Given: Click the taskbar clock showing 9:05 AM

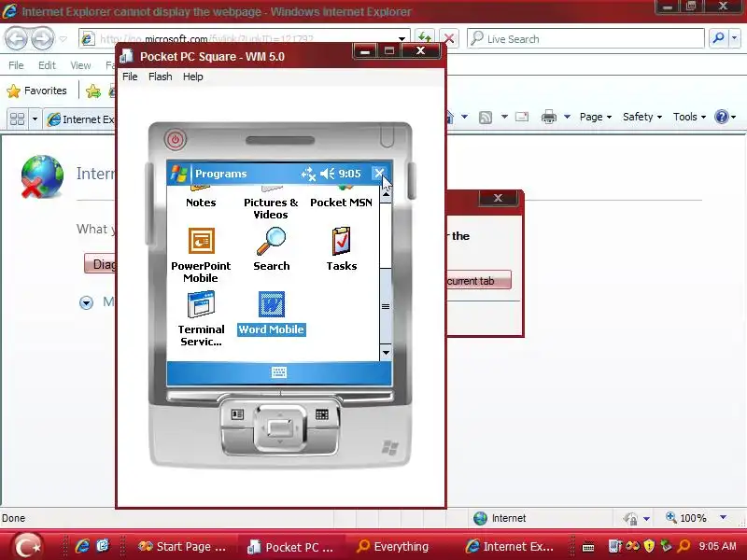Looking at the screenshot, I should pos(717,546).
